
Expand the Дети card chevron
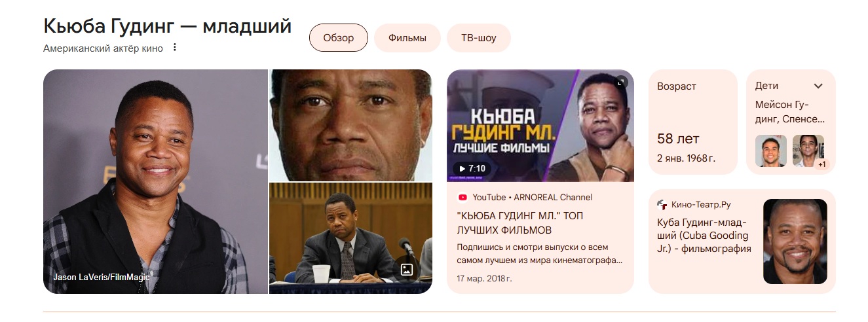[x=818, y=86]
